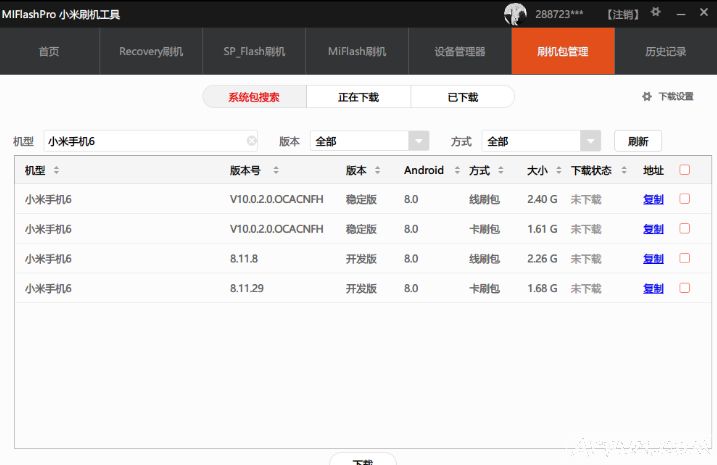The width and height of the screenshot is (717, 465).
Task: Check the 2.40 G 线刷包 row checkbox
Action: click(x=684, y=199)
